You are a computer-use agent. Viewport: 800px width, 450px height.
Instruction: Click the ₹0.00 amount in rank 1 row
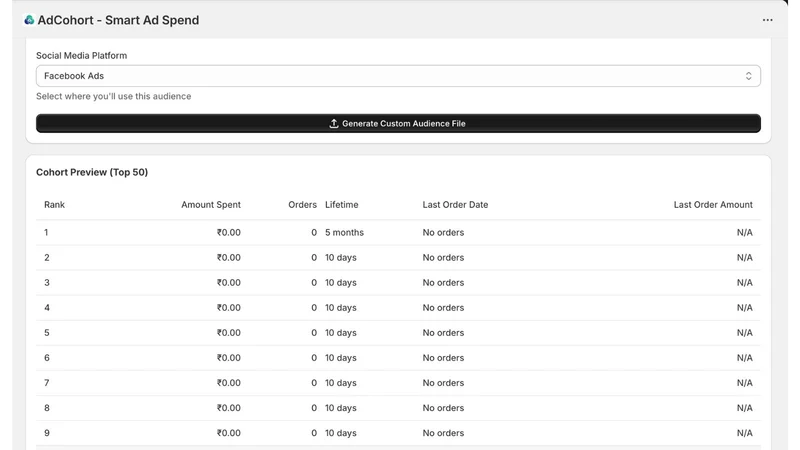tap(229, 233)
